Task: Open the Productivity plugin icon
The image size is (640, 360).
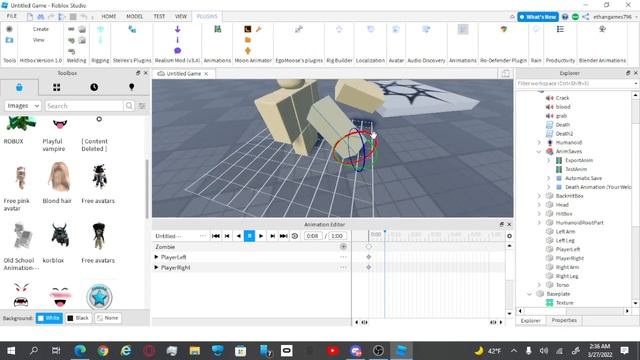Action: point(560,29)
